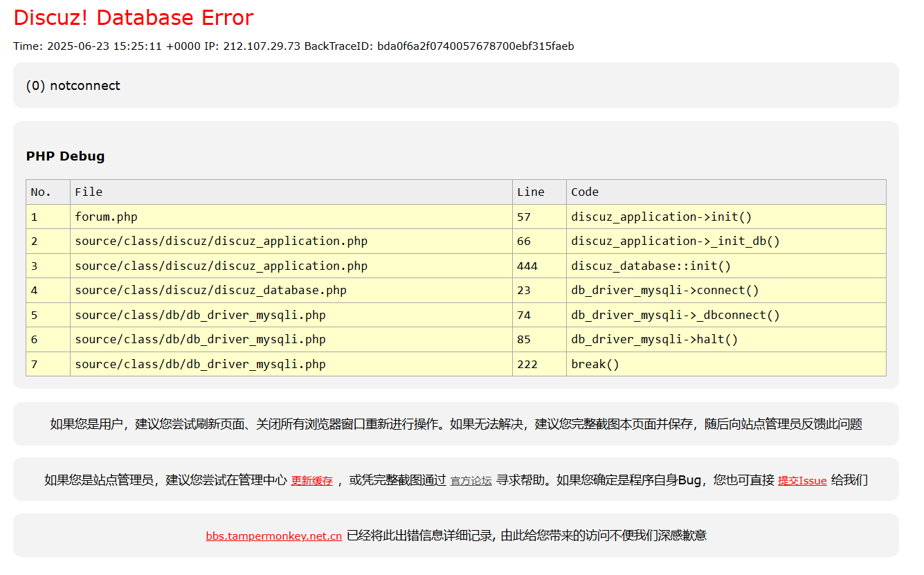
Task: Follow the 提交Issue link
Action: click(801, 481)
